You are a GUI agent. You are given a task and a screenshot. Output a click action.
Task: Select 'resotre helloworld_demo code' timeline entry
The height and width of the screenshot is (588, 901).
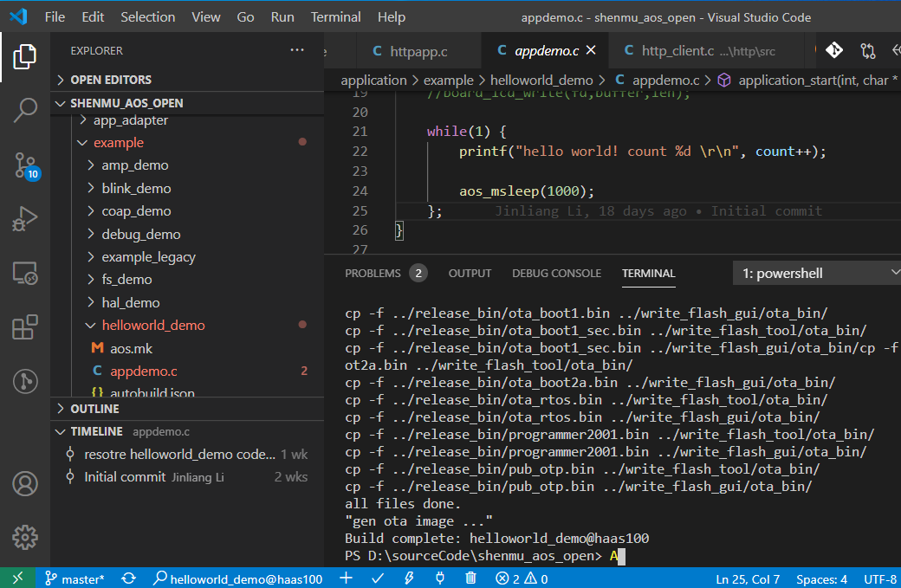coord(187,455)
